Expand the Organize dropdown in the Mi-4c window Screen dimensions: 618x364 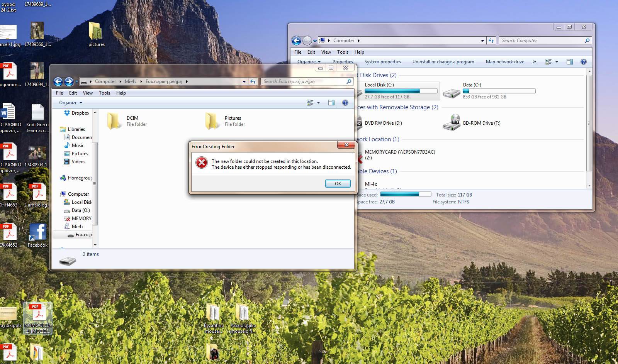click(x=71, y=103)
